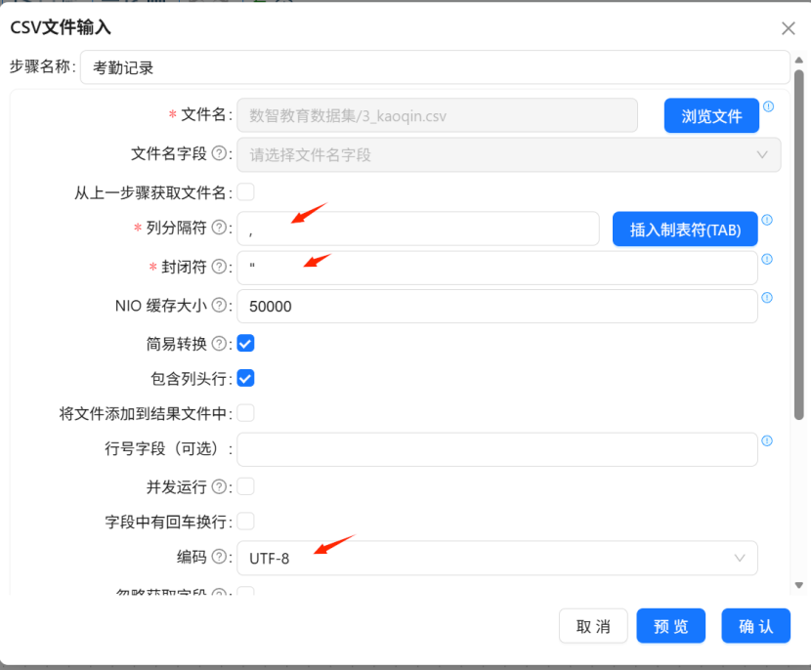This screenshot has width=812, height=670.
Task: Uncheck the 简易转换 checkbox
Action: point(245,343)
